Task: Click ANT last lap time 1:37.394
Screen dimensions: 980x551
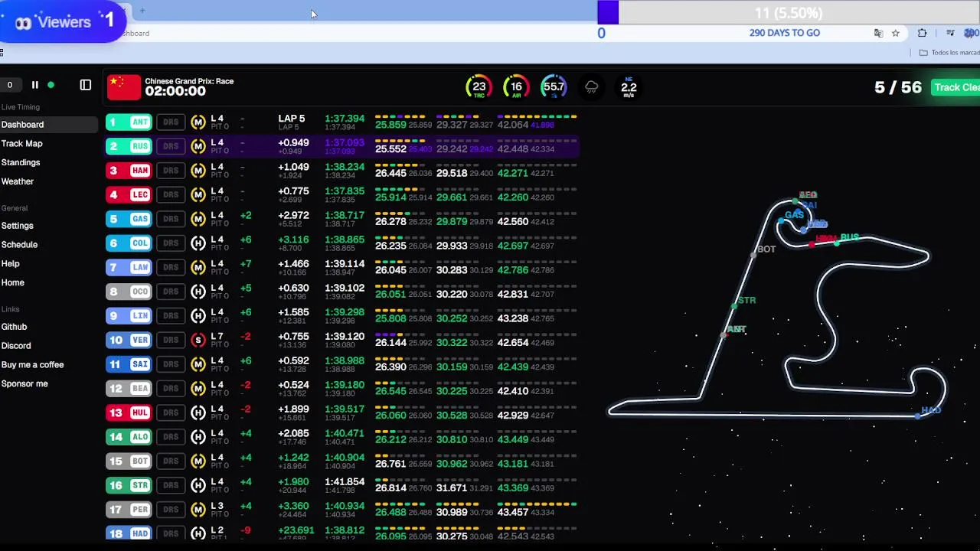Action: click(x=345, y=119)
